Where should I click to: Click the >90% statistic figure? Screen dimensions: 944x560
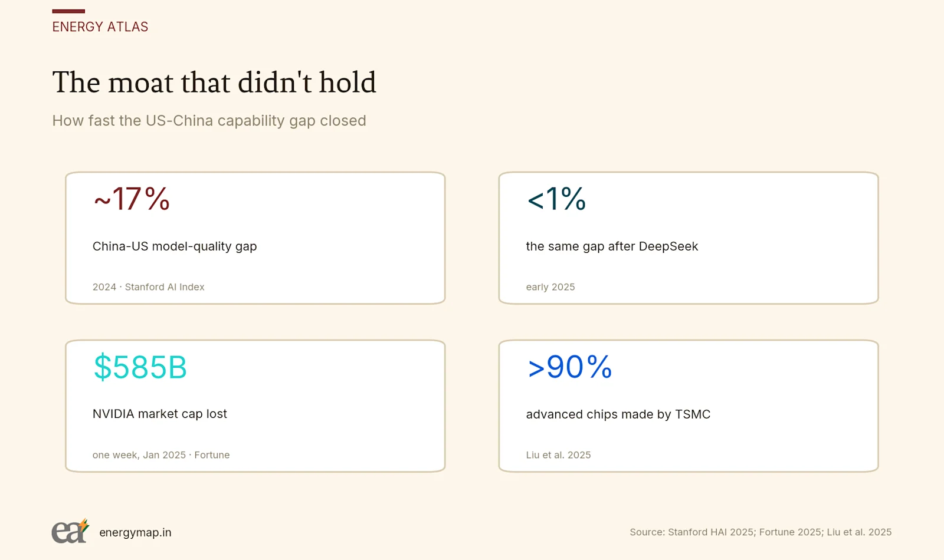pos(570,367)
